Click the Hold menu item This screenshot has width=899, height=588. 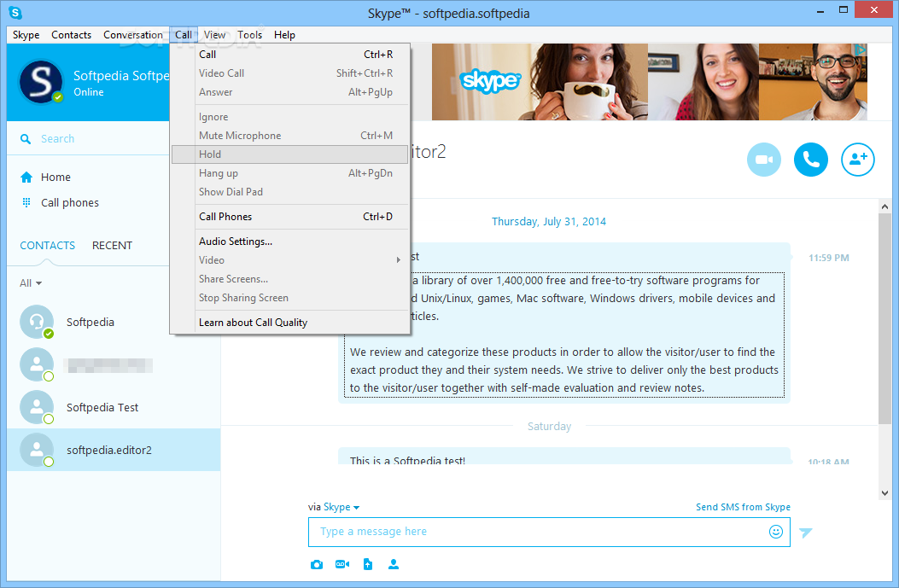290,154
